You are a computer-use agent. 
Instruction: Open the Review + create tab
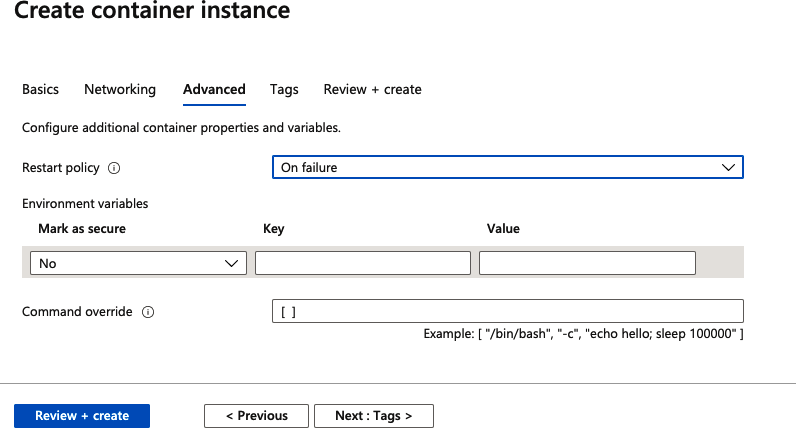[x=372, y=89]
